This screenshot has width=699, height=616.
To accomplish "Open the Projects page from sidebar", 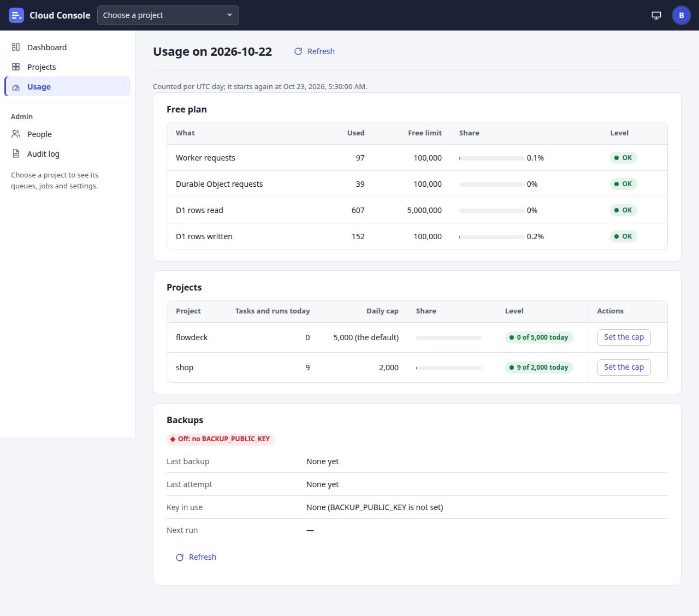I will tap(68, 67).
